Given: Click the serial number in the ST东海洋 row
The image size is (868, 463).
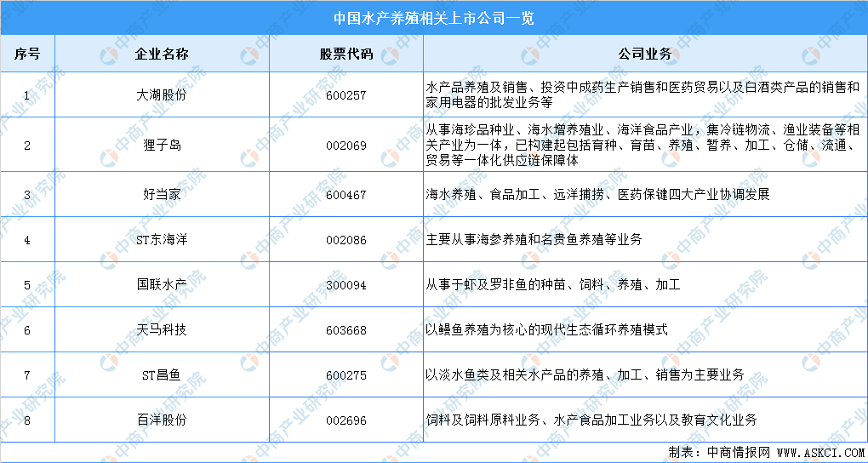Looking at the screenshot, I should coord(27,240).
